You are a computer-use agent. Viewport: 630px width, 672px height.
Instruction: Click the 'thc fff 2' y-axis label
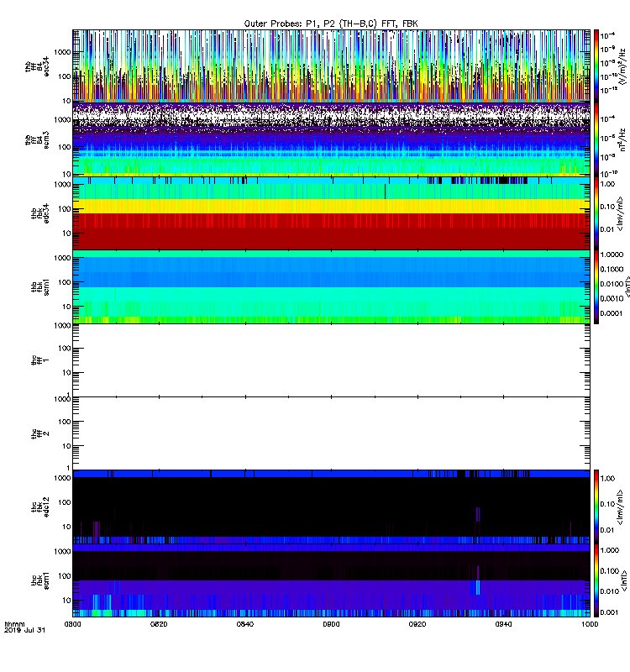click(x=40, y=433)
